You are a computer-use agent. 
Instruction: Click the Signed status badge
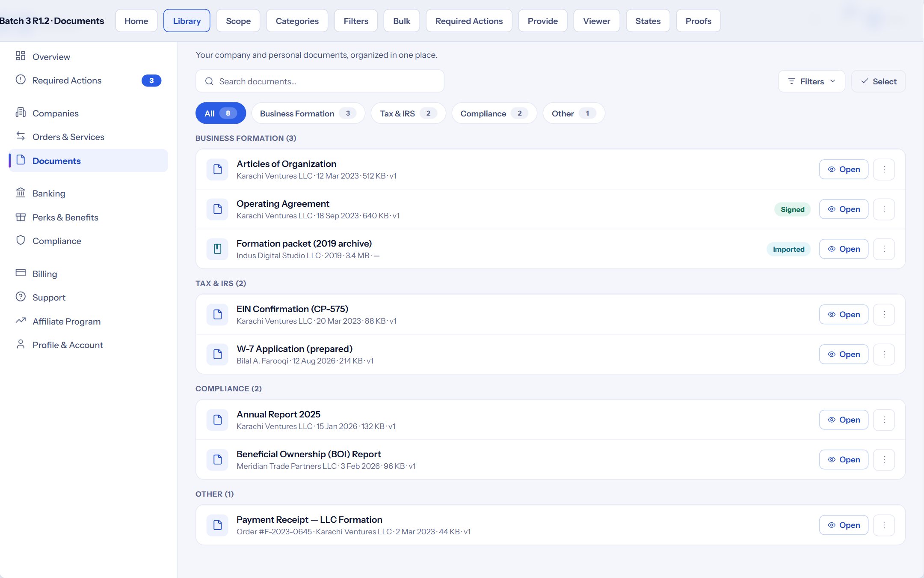coord(792,209)
